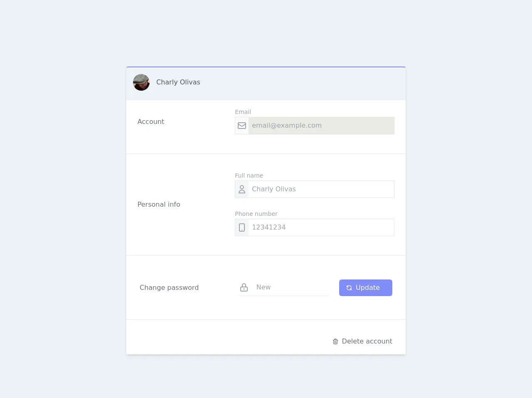This screenshot has width=532, height=398.
Task: Click the trash can icon near Delete account
Action: 335,341
